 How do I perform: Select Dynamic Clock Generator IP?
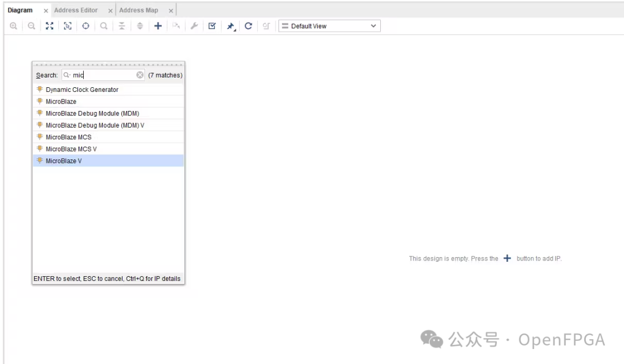pos(108,90)
